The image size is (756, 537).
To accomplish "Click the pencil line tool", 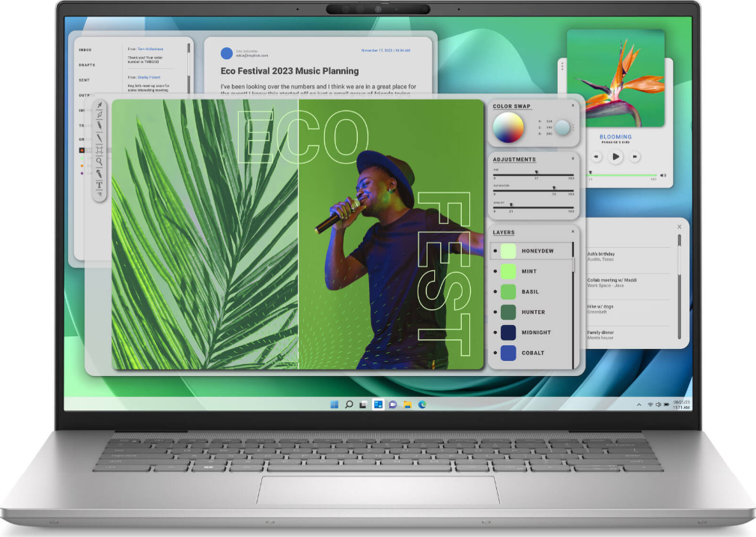I will (99, 138).
